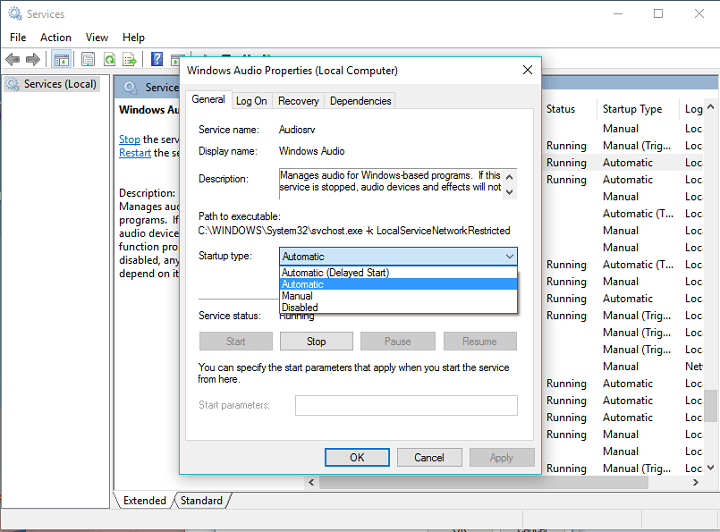Click the Restart the service link

[x=134, y=153]
